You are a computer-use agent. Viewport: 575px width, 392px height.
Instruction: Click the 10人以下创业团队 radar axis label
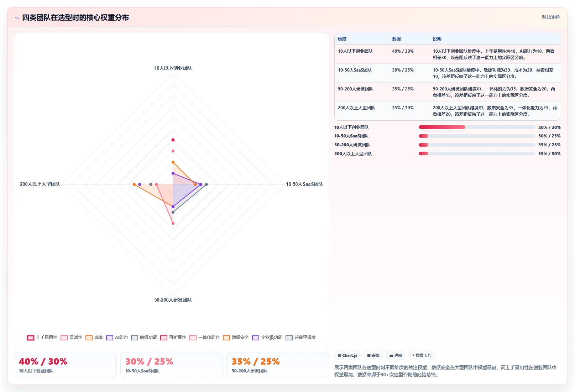pos(173,68)
